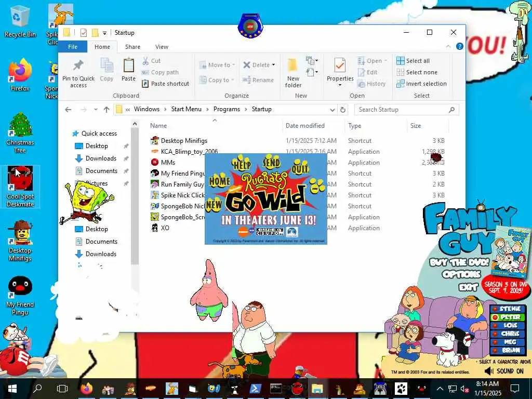Click BUY THE DVD! on Family Guy
Image resolution: width=532 pixels, height=399 pixels.
(459, 262)
